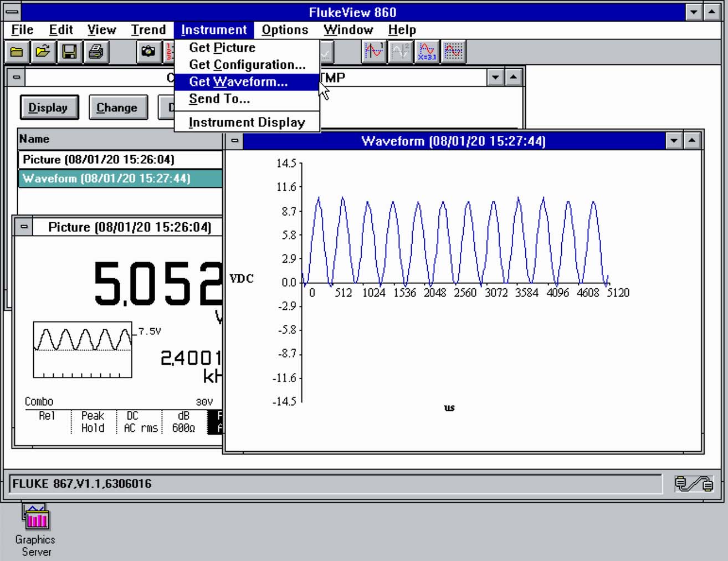Choose Send To... menu entry
The height and width of the screenshot is (561, 728).
247,99
